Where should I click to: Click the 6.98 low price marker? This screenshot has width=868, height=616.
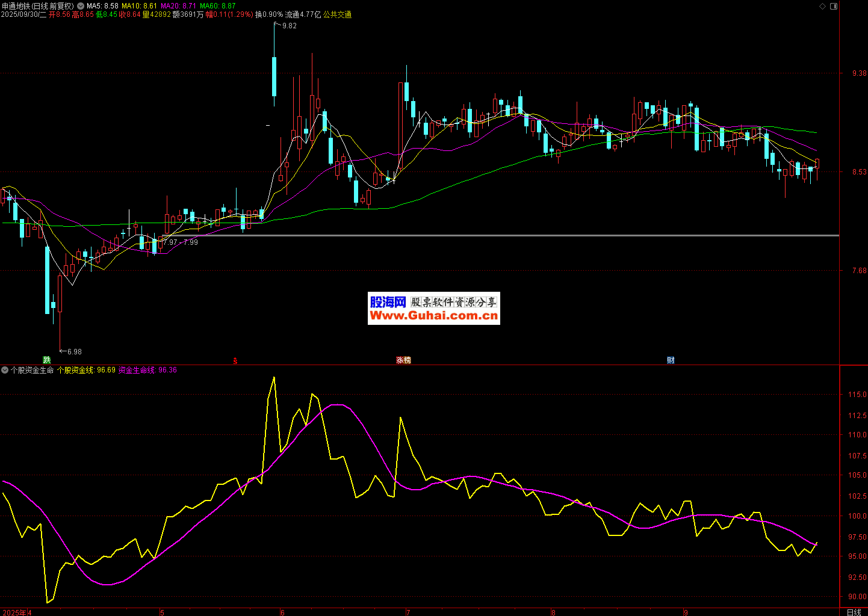tap(74, 351)
